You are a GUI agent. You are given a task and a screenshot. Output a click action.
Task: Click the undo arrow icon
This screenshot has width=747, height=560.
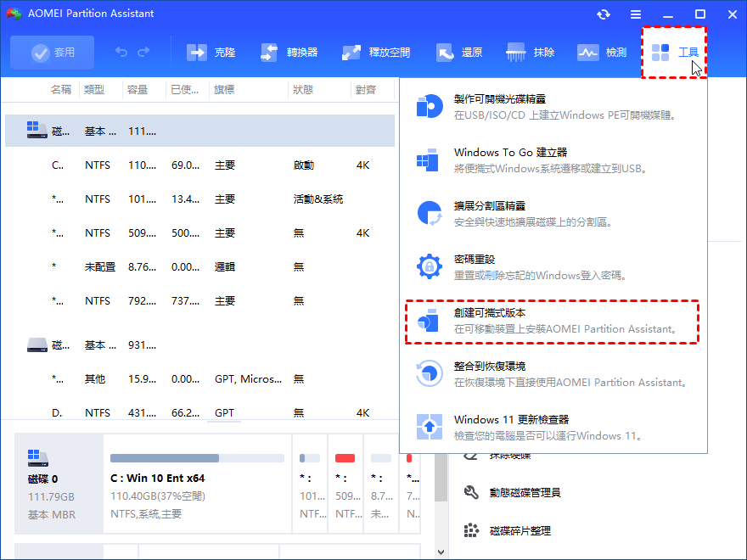point(121,52)
